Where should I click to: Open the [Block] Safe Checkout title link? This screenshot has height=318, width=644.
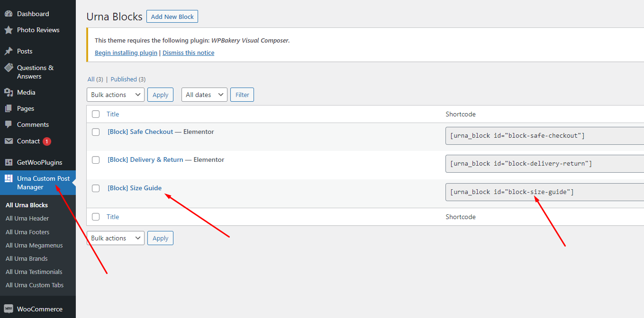(140, 132)
